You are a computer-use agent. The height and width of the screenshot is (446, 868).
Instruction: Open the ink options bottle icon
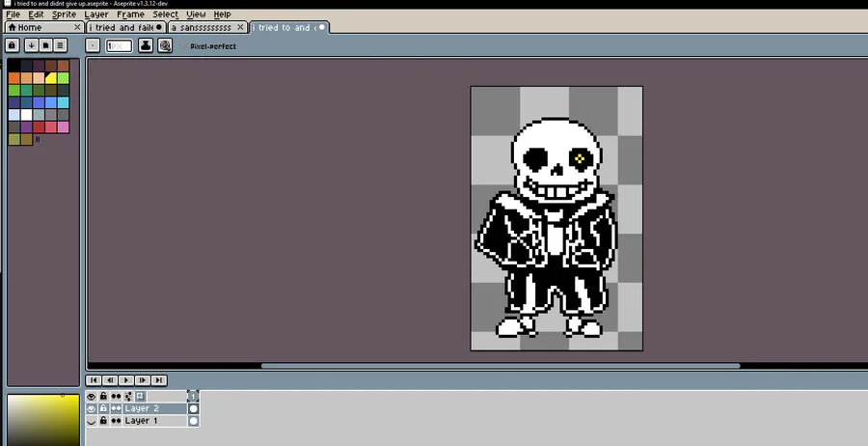pos(146,46)
